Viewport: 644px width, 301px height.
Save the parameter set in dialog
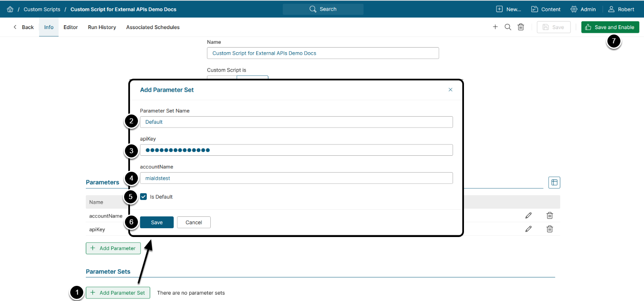(156, 222)
